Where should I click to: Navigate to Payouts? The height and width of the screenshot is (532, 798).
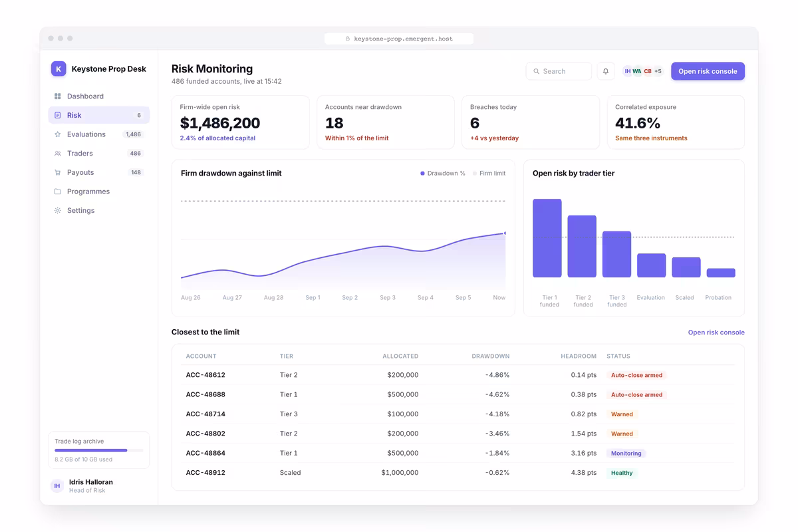click(99, 172)
